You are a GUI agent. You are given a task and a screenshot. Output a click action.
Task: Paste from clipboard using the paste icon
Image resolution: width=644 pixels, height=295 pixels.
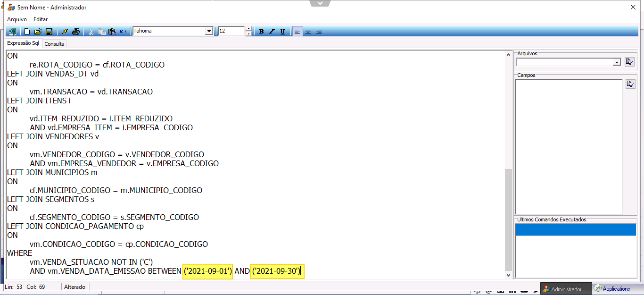pos(112,32)
